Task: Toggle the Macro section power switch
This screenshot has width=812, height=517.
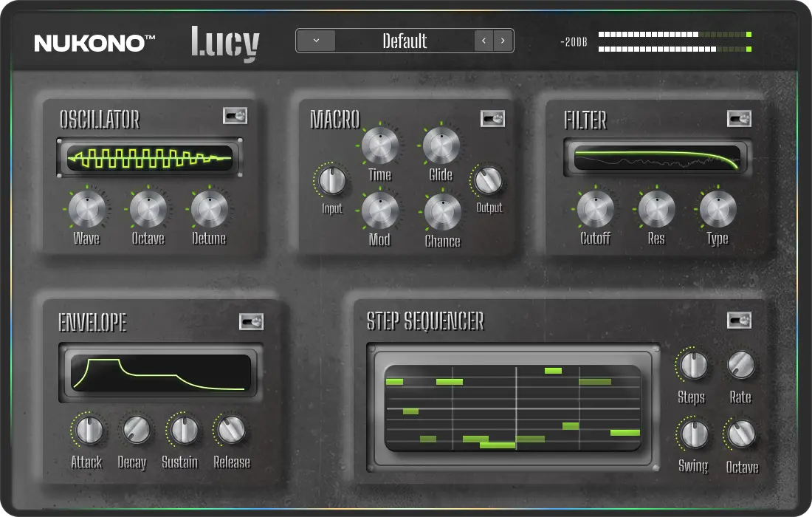Action: point(492,118)
